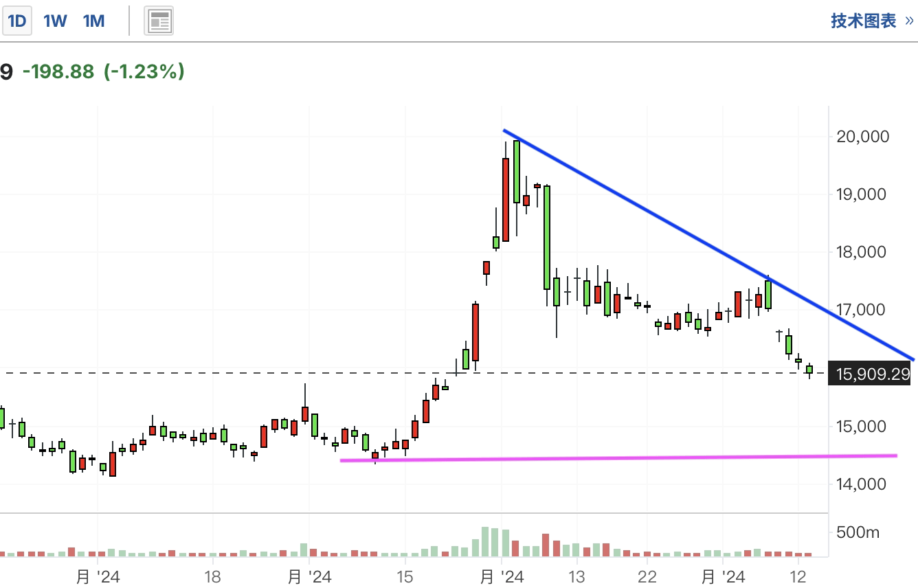Select the blue descending trendline
Screen dimensions: 918x588
click(x=708, y=244)
